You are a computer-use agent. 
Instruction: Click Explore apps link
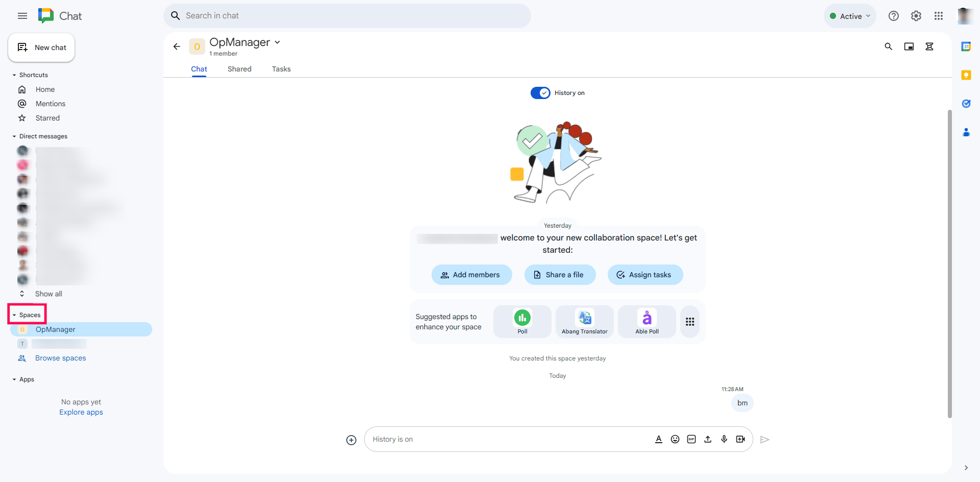pyautogui.click(x=81, y=412)
